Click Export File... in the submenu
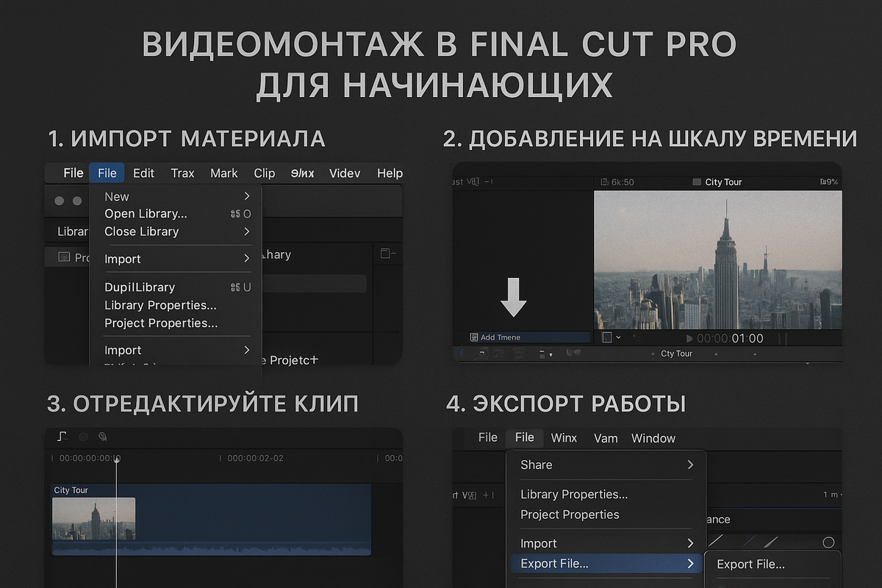 pos(750,564)
